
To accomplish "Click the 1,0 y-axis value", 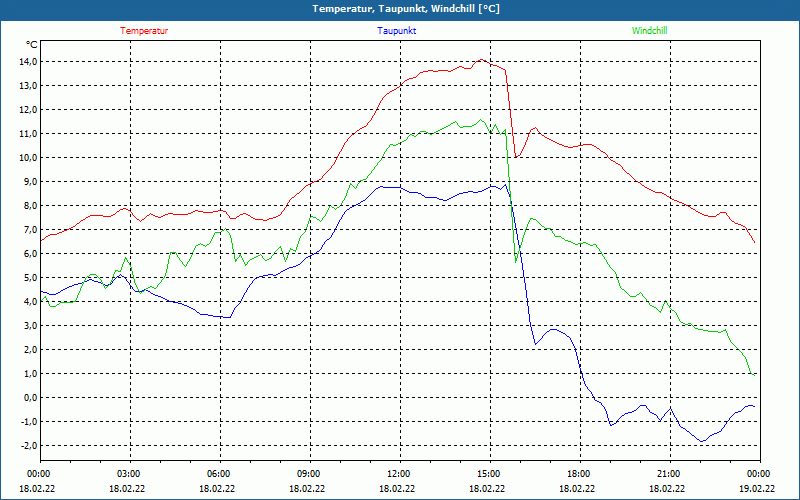I will pyautogui.click(x=31, y=373).
